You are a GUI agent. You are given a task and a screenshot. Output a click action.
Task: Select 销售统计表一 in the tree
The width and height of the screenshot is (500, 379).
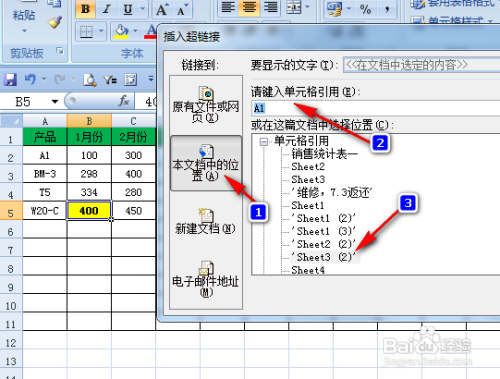coord(325,154)
